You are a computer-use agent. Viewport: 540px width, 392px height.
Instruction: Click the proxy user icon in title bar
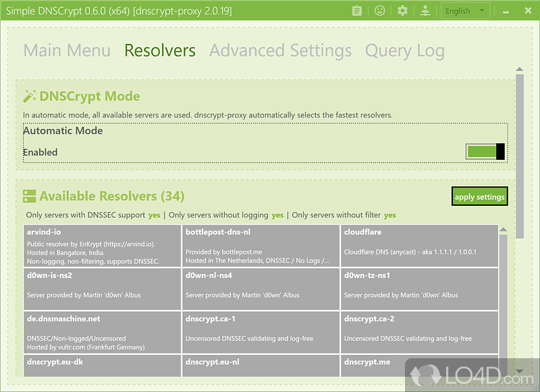coord(425,10)
